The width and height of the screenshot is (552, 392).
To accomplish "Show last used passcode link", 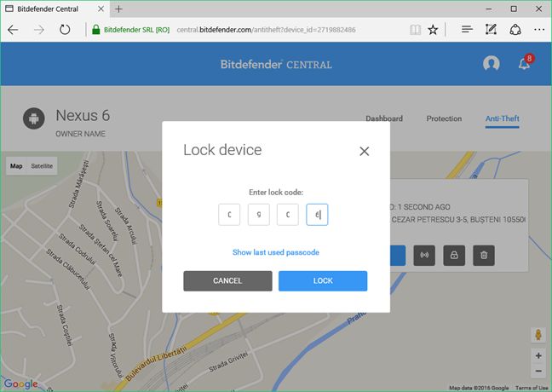I will coord(276,252).
